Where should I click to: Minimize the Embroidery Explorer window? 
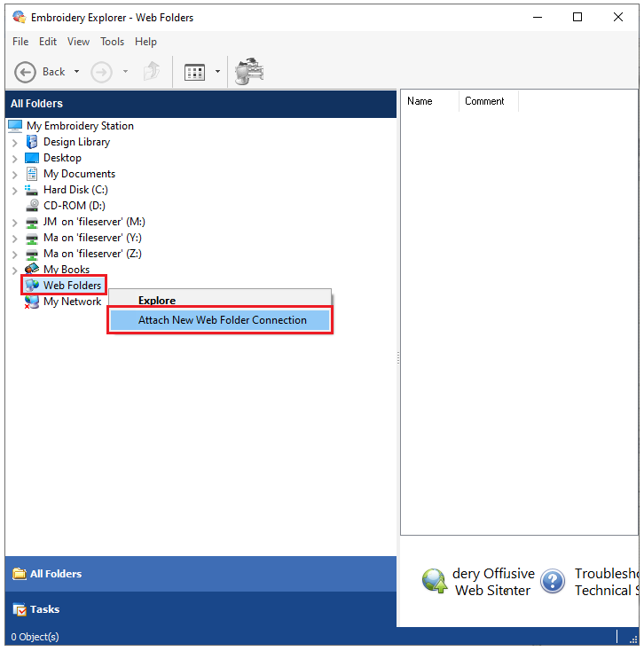[x=538, y=17]
